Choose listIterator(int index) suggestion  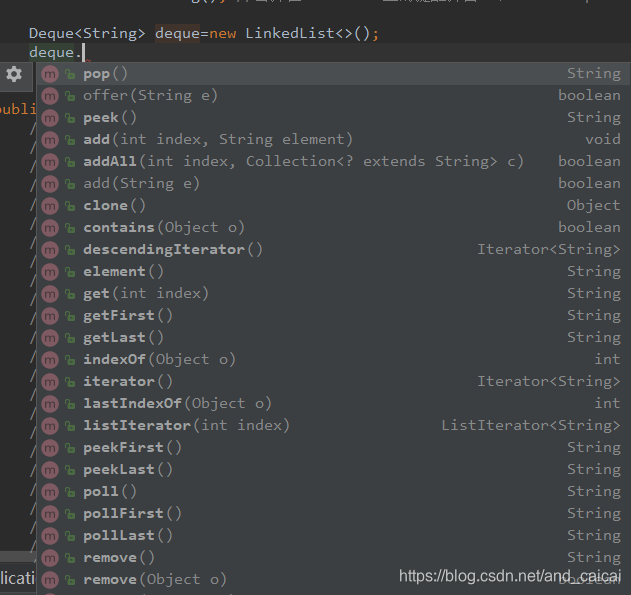333,426
